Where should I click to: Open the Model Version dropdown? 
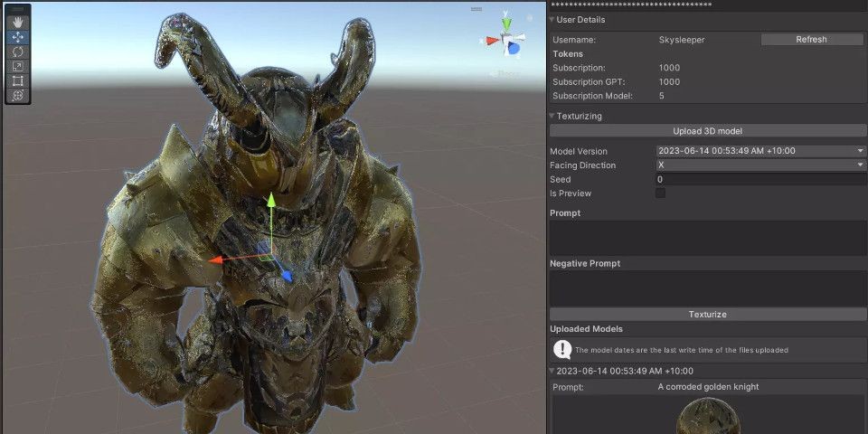[761, 151]
